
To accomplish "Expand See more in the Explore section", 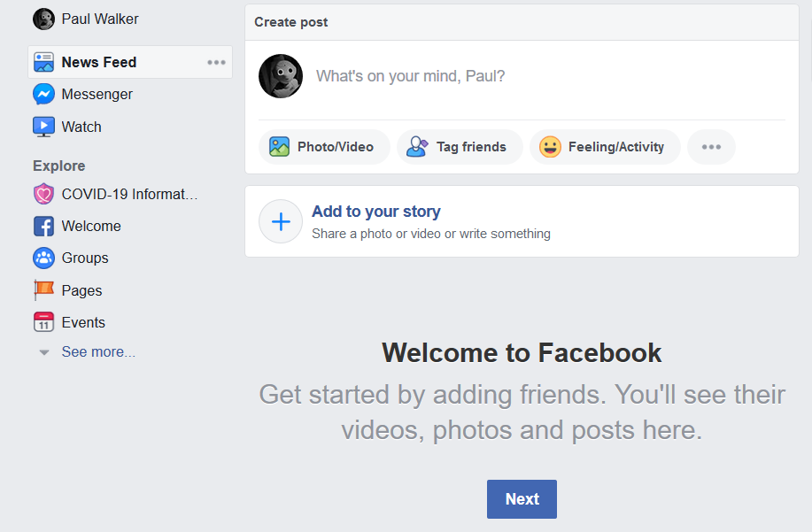I will tap(98, 351).
